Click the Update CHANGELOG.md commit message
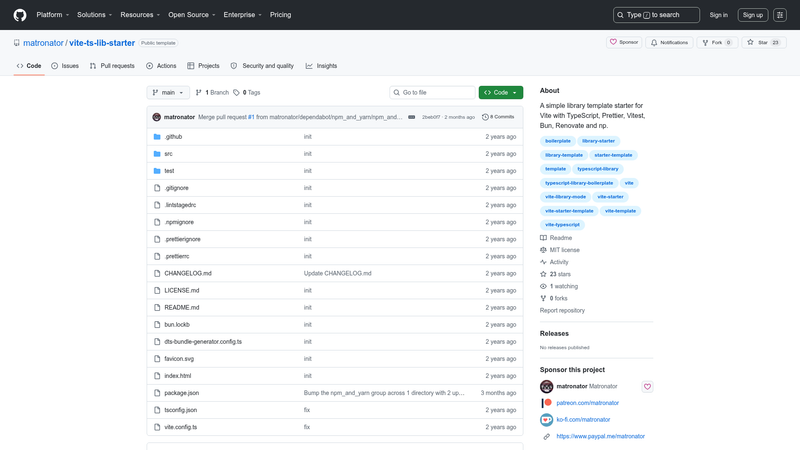 (x=338, y=273)
